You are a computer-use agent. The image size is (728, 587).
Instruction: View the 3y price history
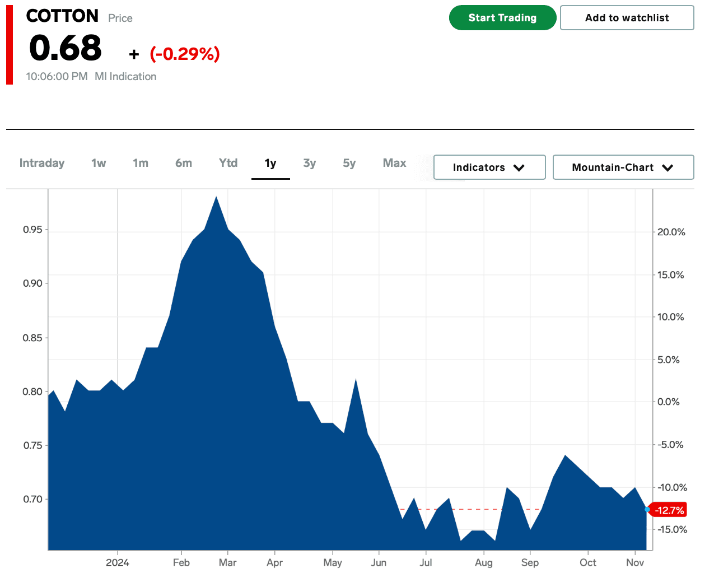(x=310, y=163)
